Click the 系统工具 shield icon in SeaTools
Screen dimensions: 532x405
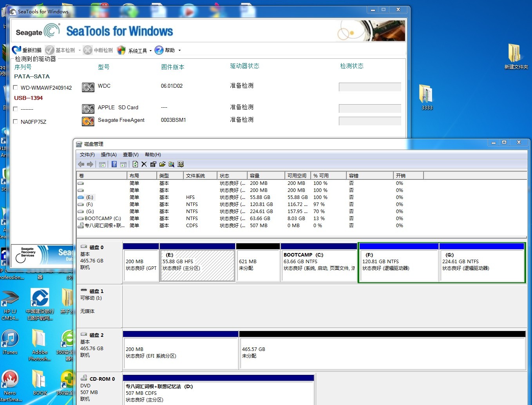[x=121, y=50]
